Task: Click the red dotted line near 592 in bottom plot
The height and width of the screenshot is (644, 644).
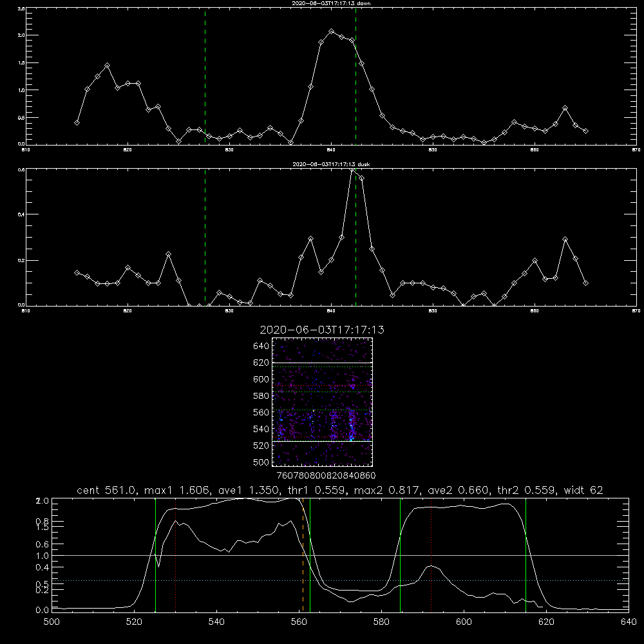Action: pyautogui.click(x=431, y=555)
